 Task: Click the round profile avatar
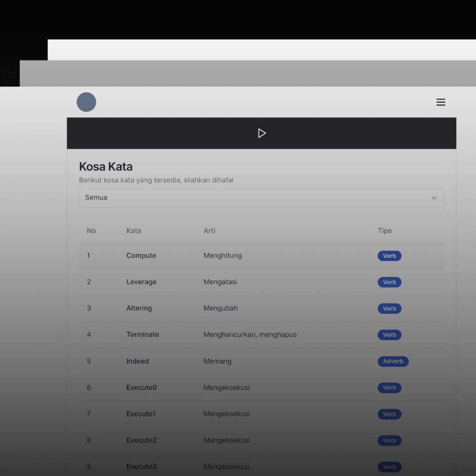(86, 102)
